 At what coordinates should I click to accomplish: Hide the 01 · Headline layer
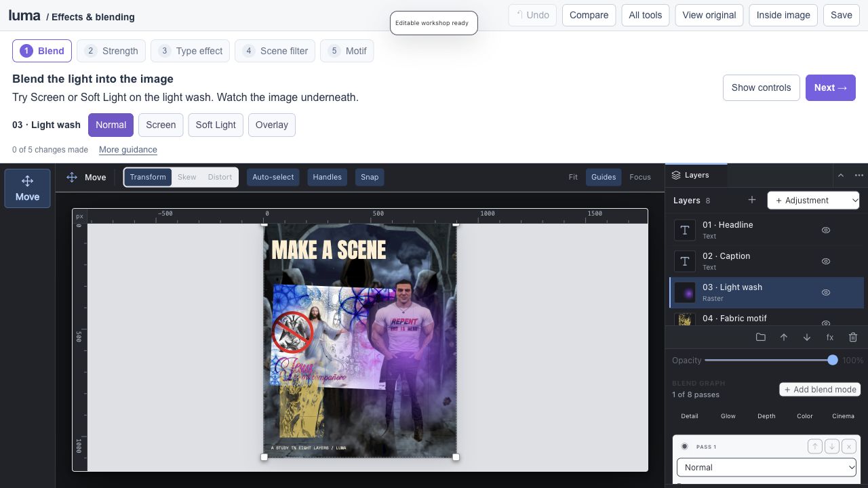click(x=826, y=230)
